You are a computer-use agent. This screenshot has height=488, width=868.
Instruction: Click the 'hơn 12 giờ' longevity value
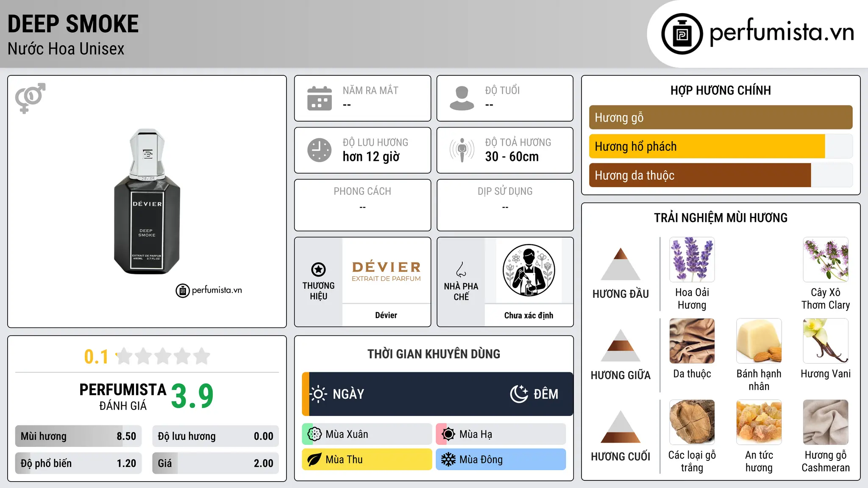371,157
